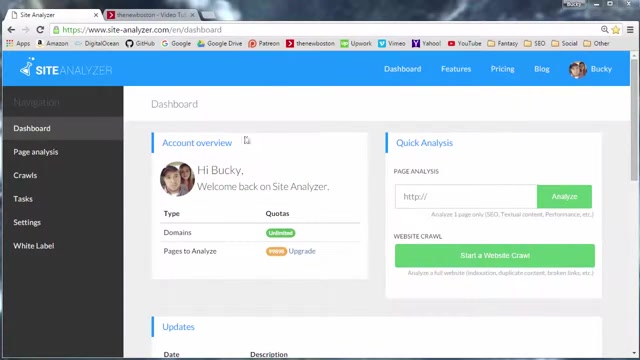Open a new tab with the blank tab button
The height and width of the screenshot is (360, 640).
(209, 15)
